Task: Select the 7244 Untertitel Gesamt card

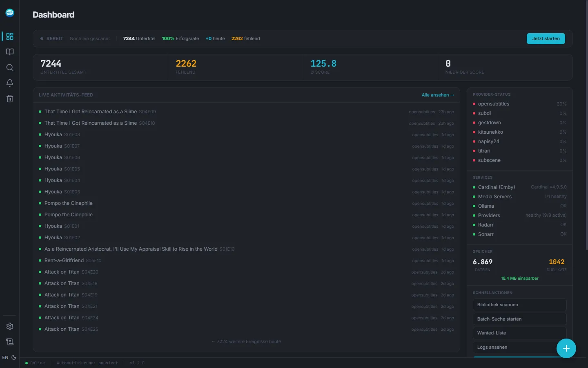Action: pos(100,67)
